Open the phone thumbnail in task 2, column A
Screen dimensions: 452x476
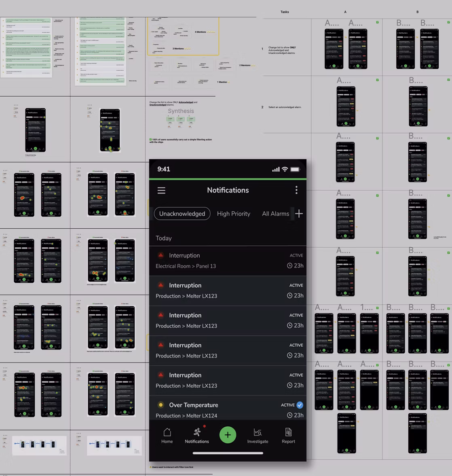(346, 107)
